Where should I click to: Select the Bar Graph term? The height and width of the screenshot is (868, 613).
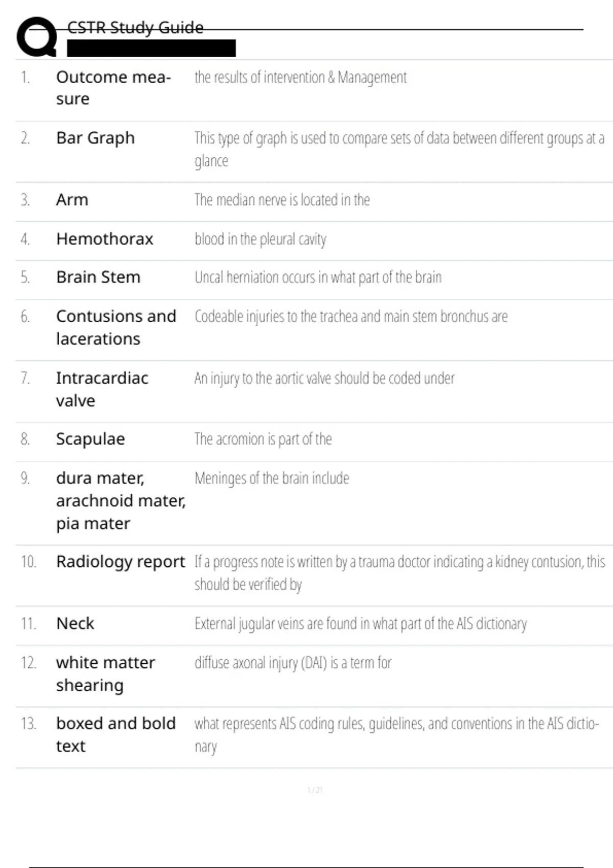pos(96,138)
